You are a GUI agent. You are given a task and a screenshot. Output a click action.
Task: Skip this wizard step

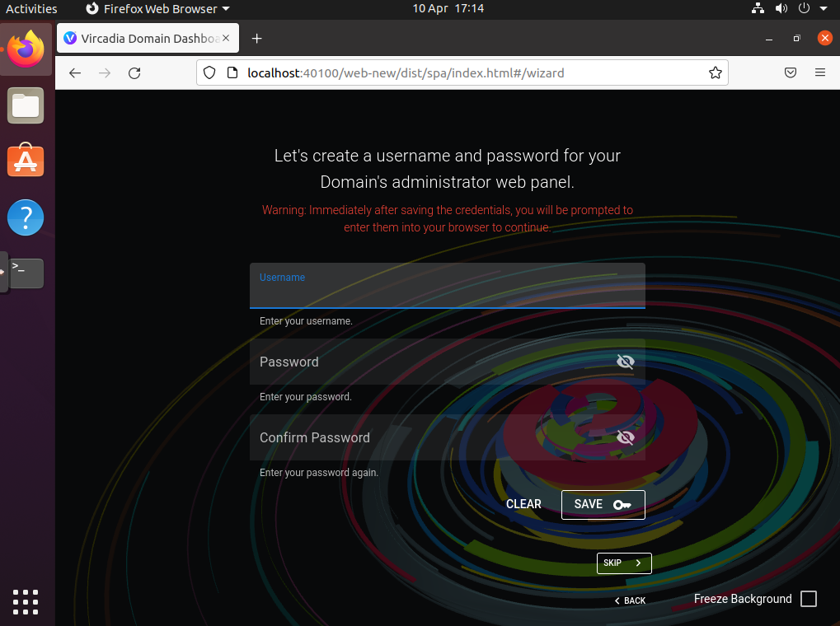(624, 563)
